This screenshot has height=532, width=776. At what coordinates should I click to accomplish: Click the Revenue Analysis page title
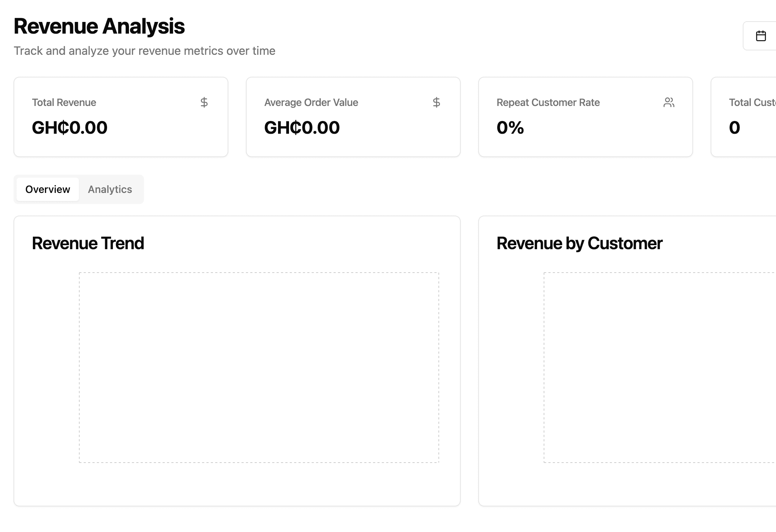pos(99,25)
